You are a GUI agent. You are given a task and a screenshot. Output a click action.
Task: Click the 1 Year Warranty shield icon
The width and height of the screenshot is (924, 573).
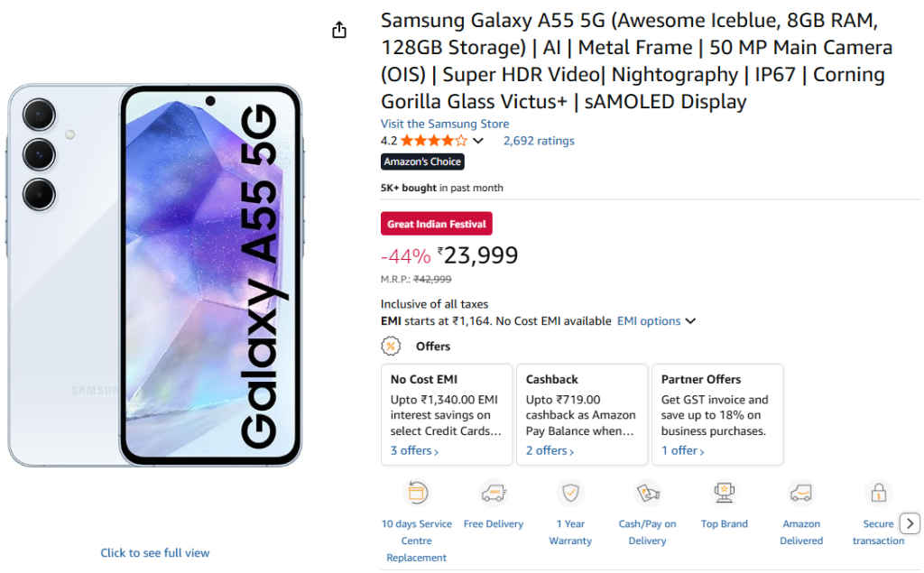pyautogui.click(x=570, y=493)
